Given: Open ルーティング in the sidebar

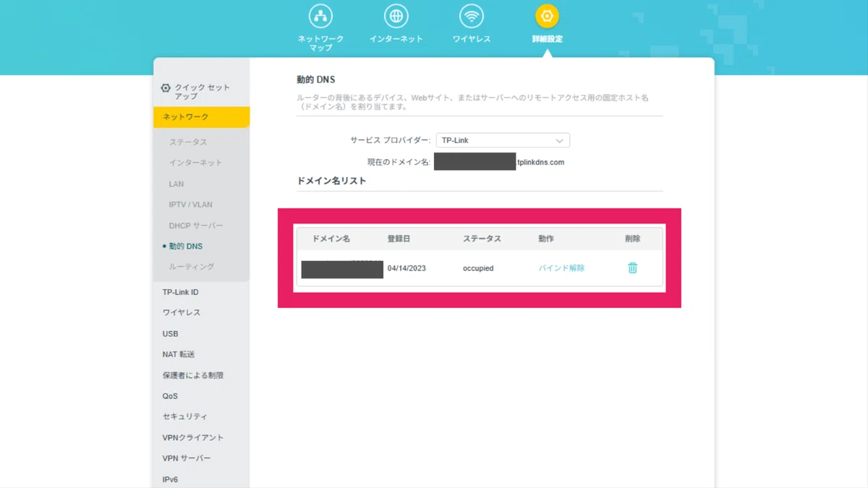Looking at the screenshot, I should click(x=192, y=267).
